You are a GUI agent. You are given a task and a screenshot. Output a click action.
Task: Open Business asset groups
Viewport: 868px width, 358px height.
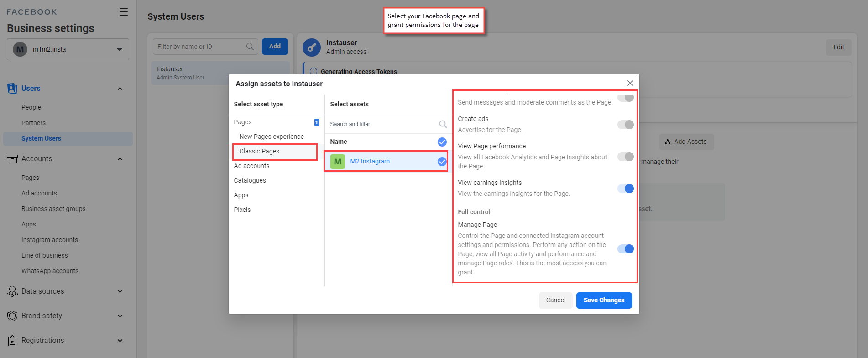[x=53, y=209]
